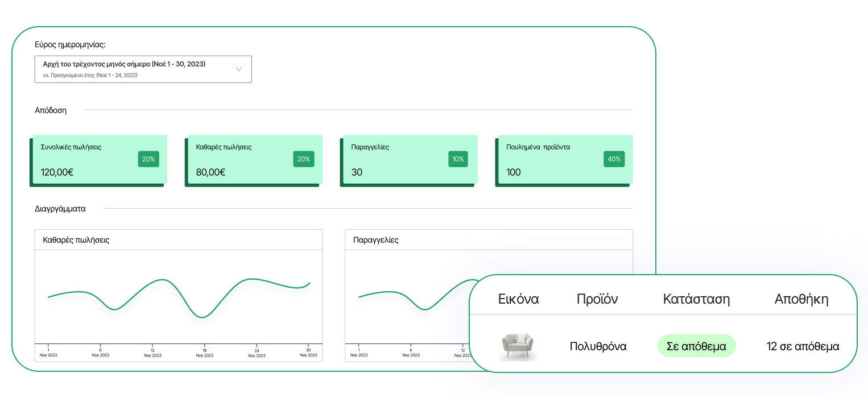868x398 pixels.
Task: Click the Σε απόθεμα status badge
Action: [x=696, y=346]
